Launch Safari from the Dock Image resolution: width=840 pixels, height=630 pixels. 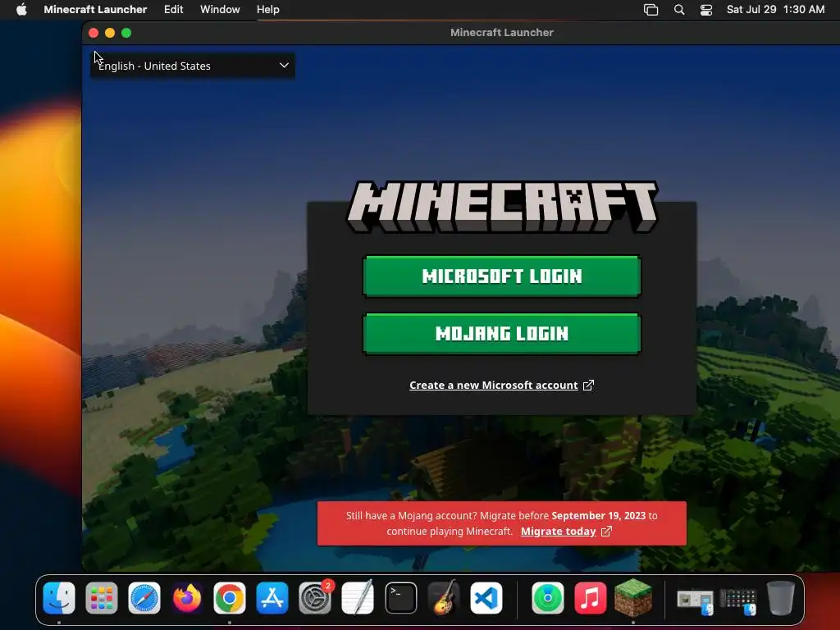(144, 598)
